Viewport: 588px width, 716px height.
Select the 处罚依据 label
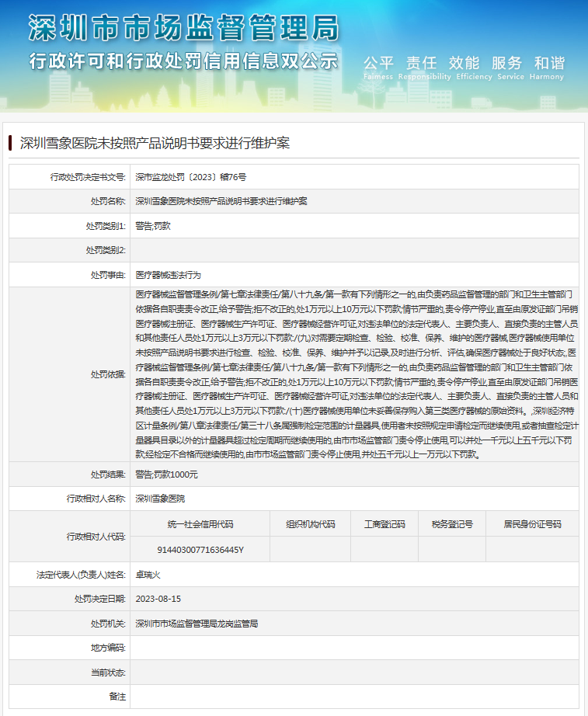(108, 374)
